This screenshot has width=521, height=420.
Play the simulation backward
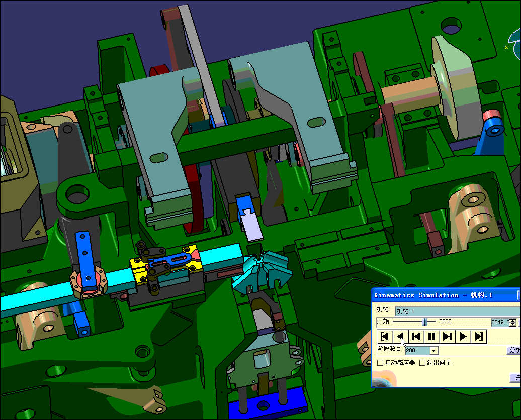[400, 336]
